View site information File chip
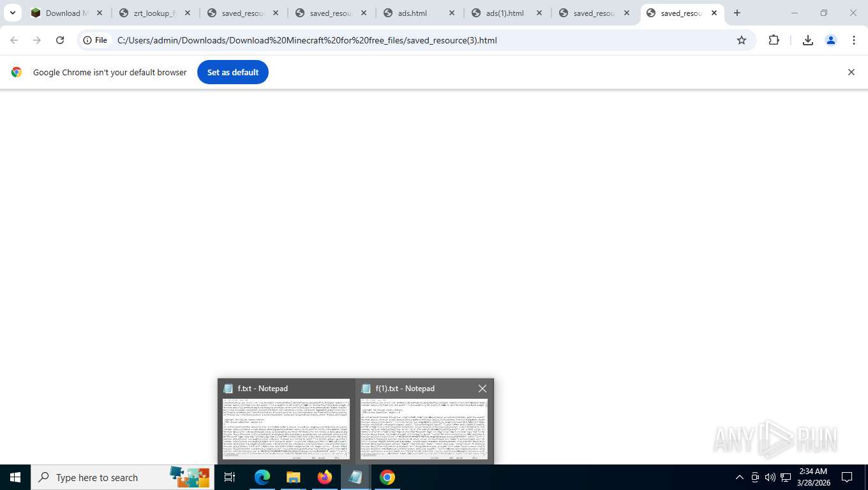The width and height of the screenshot is (868, 490). pos(95,40)
